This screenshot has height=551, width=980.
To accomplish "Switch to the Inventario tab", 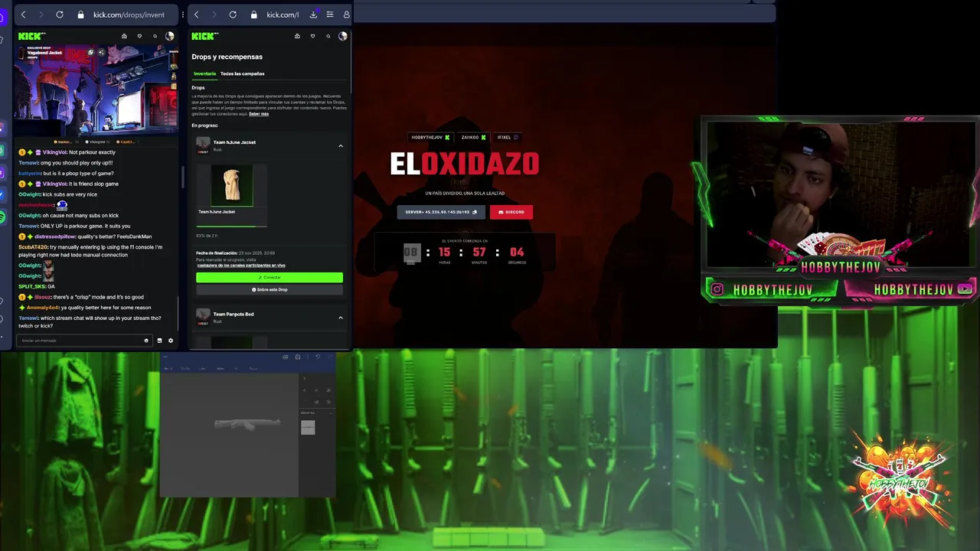I will click(x=204, y=73).
